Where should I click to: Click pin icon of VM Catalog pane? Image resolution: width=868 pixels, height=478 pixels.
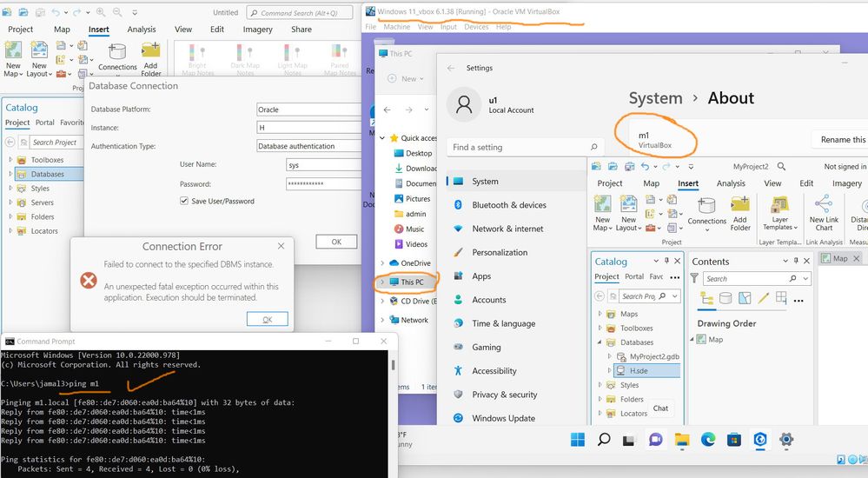pyautogui.click(x=666, y=261)
